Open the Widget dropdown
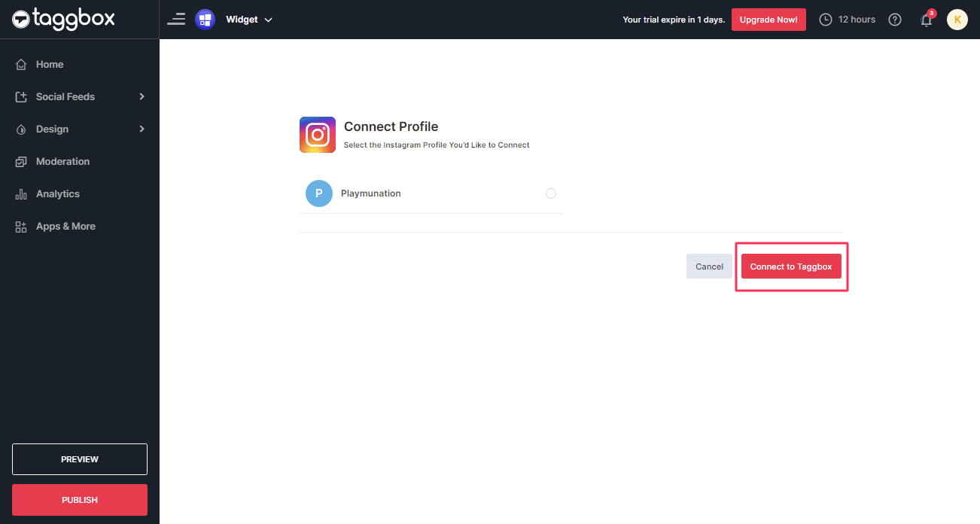This screenshot has height=524, width=980. pyautogui.click(x=249, y=19)
